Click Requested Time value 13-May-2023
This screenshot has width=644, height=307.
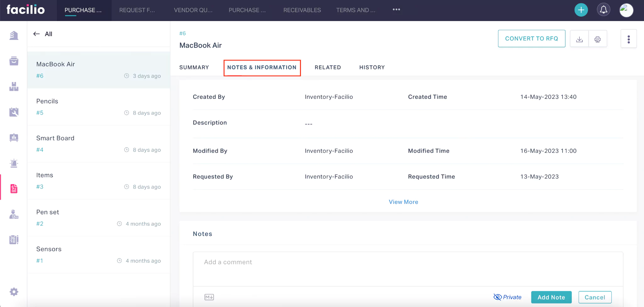(539, 177)
